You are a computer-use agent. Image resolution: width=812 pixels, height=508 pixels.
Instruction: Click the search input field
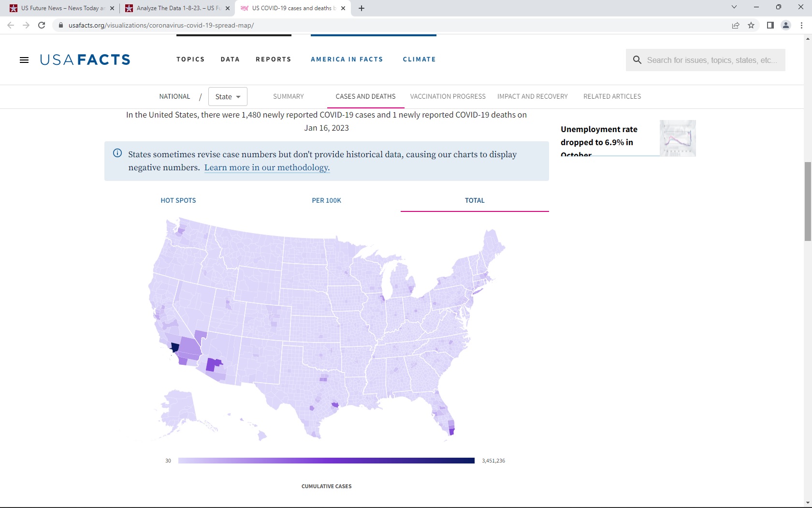point(712,60)
